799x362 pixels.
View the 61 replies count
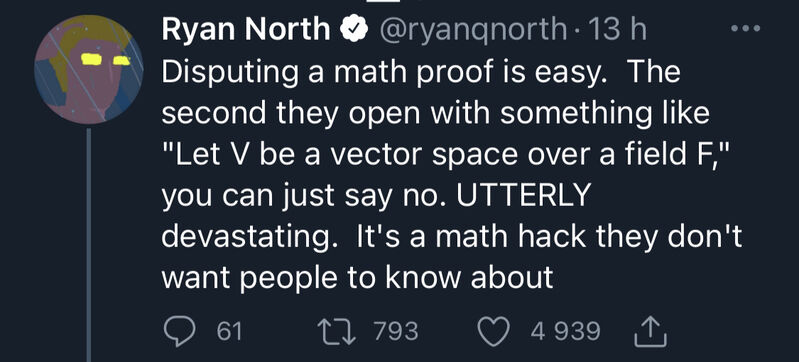point(229,331)
